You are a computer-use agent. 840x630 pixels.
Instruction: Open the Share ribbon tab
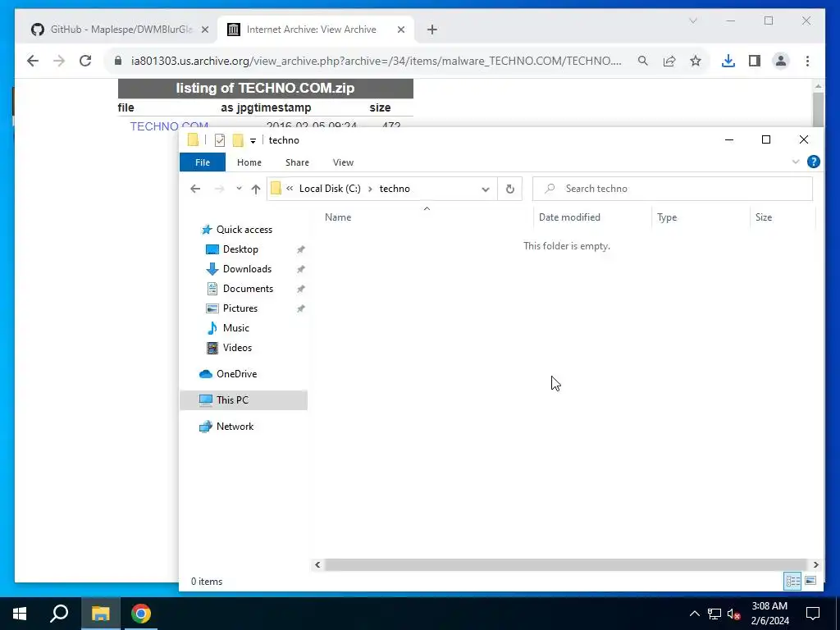(x=297, y=162)
